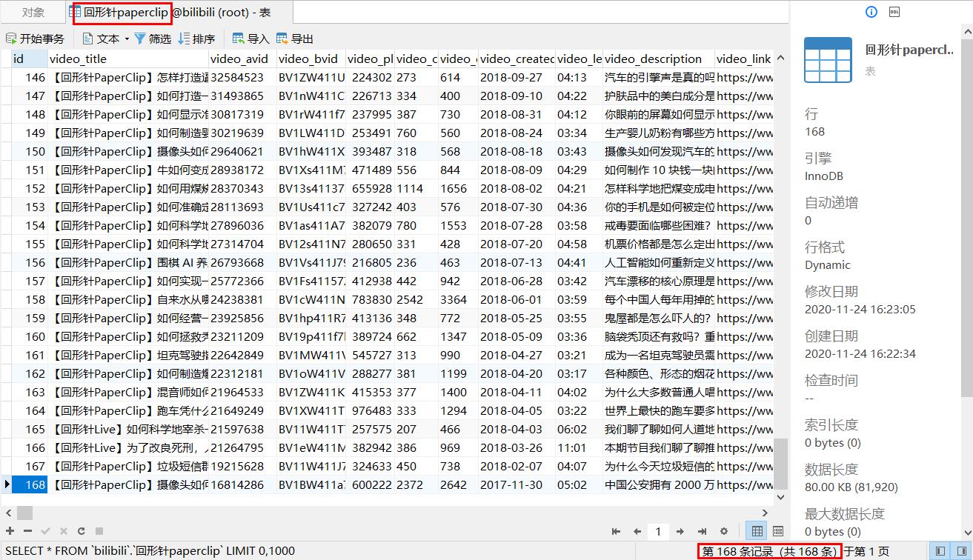Click duration cell 06:02
This screenshot has height=560, width=973.
click(x=579, y=429)
